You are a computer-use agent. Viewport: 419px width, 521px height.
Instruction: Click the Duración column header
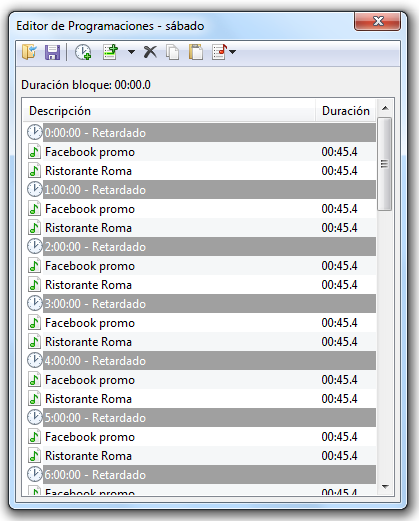(x=346, y=111)
